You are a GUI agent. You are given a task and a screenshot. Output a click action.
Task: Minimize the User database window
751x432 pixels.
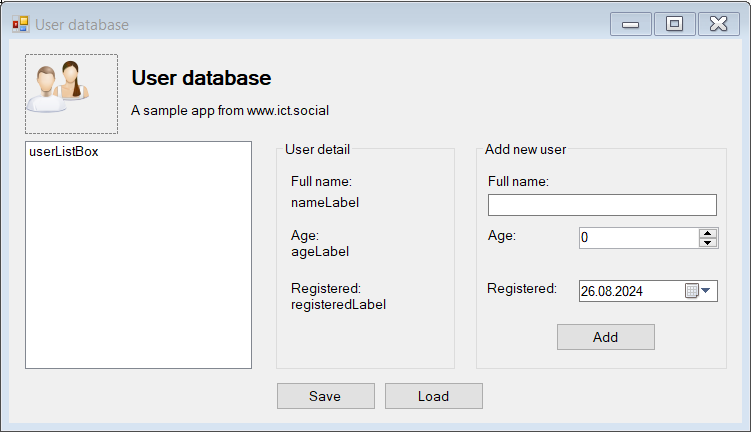pyautogui.click(x=630, y=24)
